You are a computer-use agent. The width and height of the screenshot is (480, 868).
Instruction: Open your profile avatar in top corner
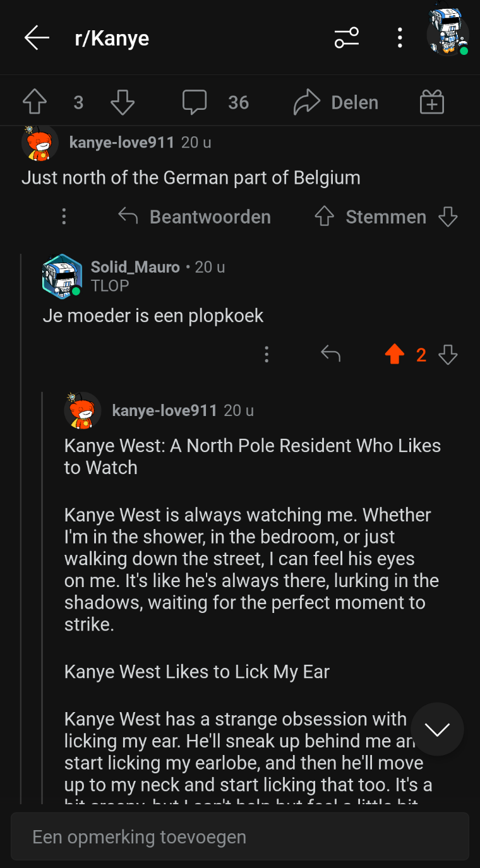[x=447, y=33]
